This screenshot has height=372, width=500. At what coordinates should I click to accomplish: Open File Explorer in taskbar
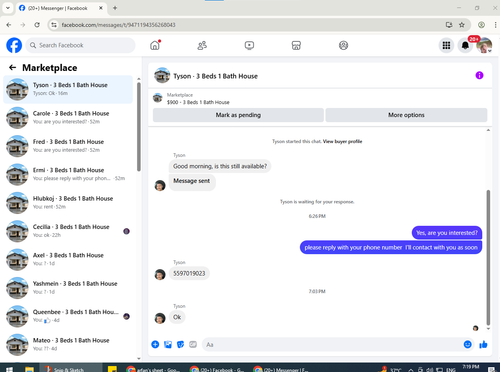coord(29,369)
